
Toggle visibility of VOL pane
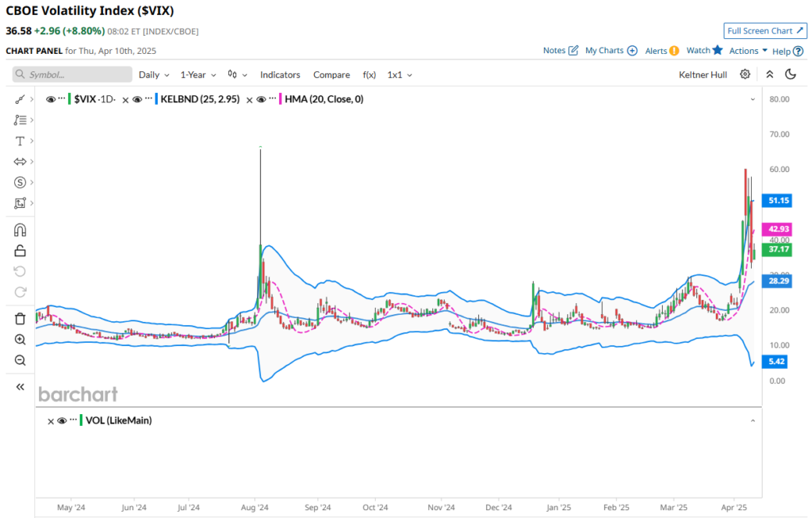point(62,420)
